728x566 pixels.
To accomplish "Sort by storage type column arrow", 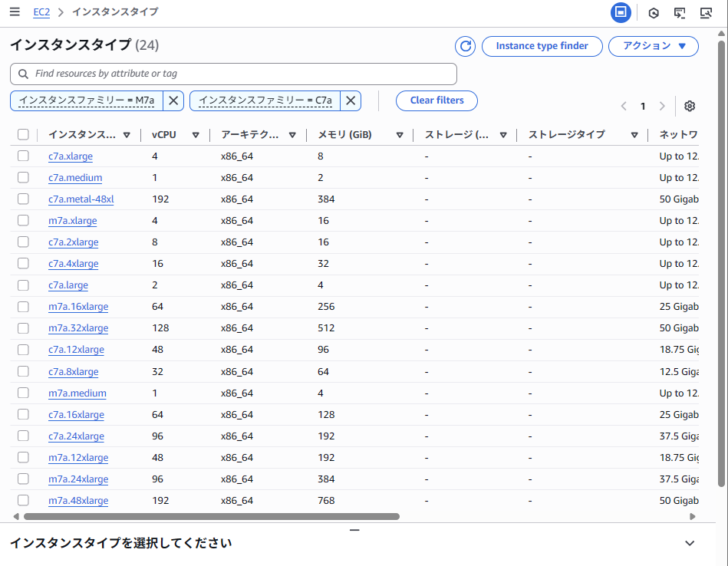I will [634, 135].
